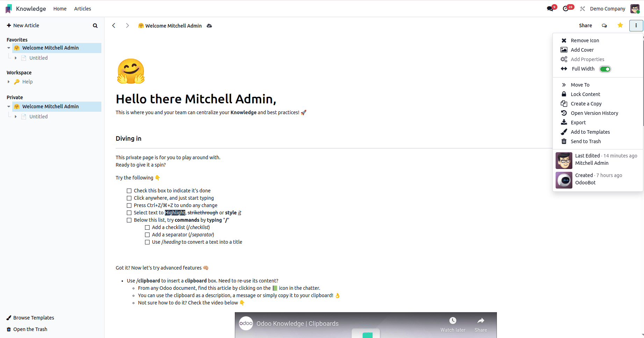Open Welcome Mitchell Admin under Favorites
The height and width of the screenshot is (338, 644).
(x=50, y=48)
